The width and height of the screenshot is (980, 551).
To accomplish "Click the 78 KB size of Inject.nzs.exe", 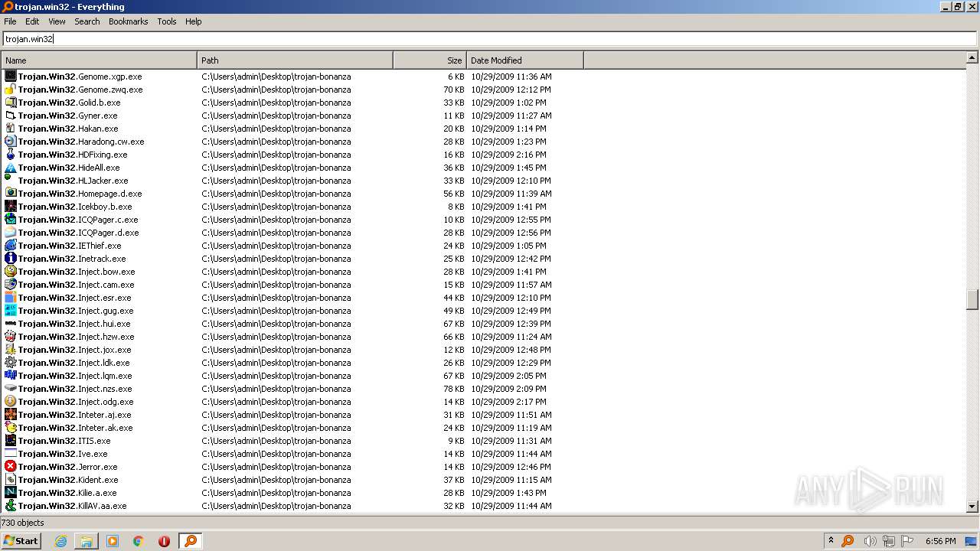I will pyautogui.click(x=454, y=389).
